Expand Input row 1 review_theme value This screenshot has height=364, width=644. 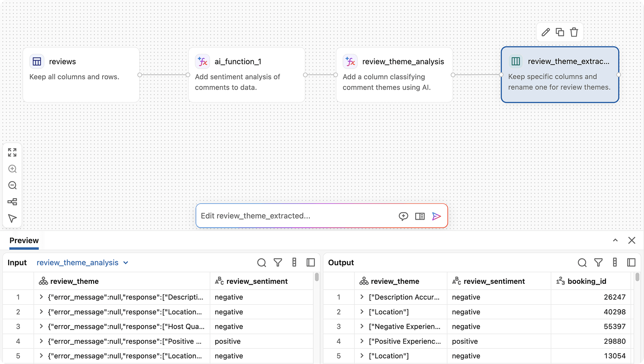tap(41, 297)
